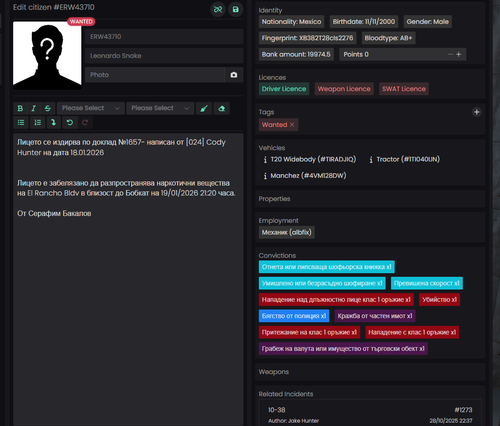Click the unlink citizen icon
Screen dimensions: 500x426
click(218, 9)
